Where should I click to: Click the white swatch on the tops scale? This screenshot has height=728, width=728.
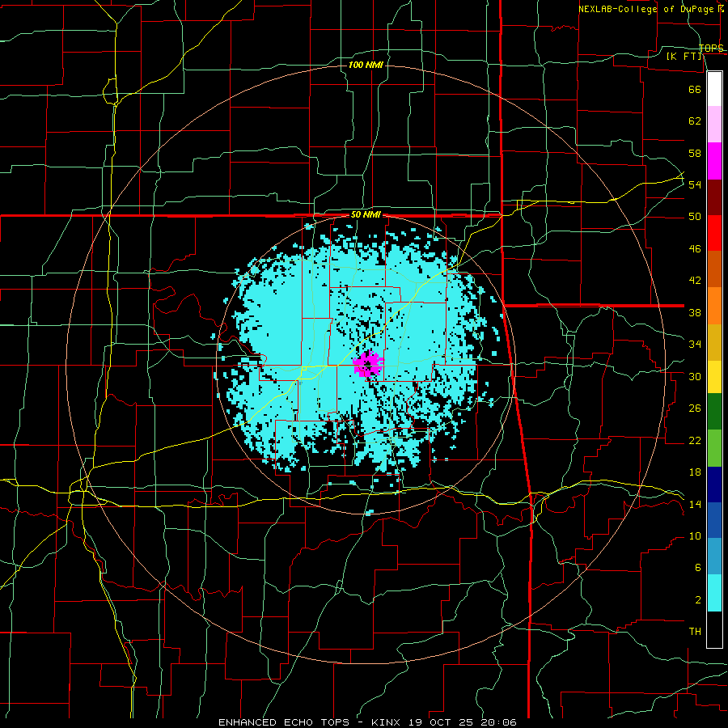714,89
